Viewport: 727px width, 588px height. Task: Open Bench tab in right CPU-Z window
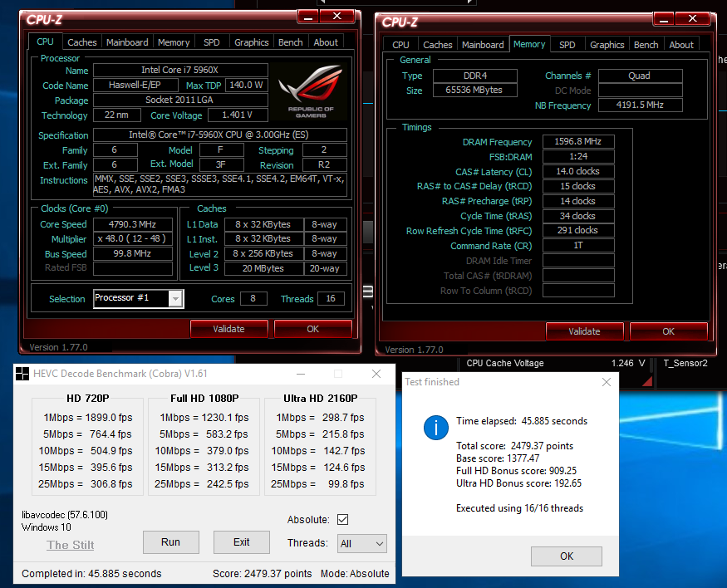[x=646, y=45]
